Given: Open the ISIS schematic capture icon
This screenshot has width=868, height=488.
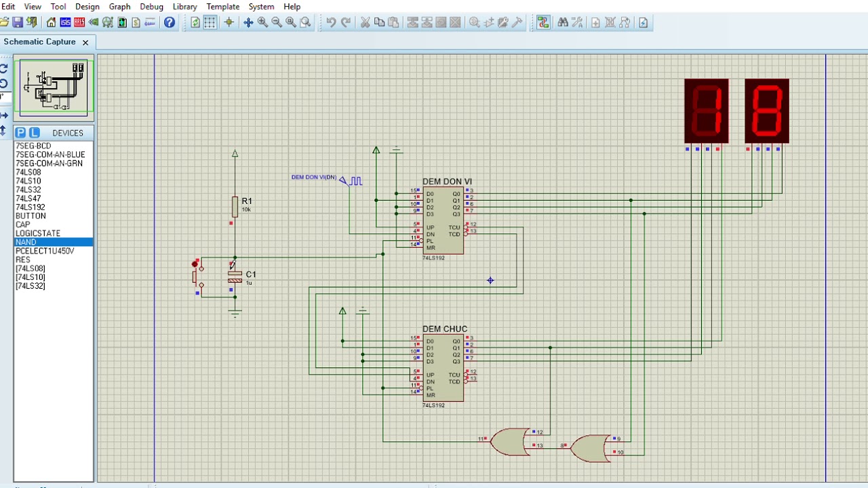Looking at the screenshot, I should (x=65, y=22).
